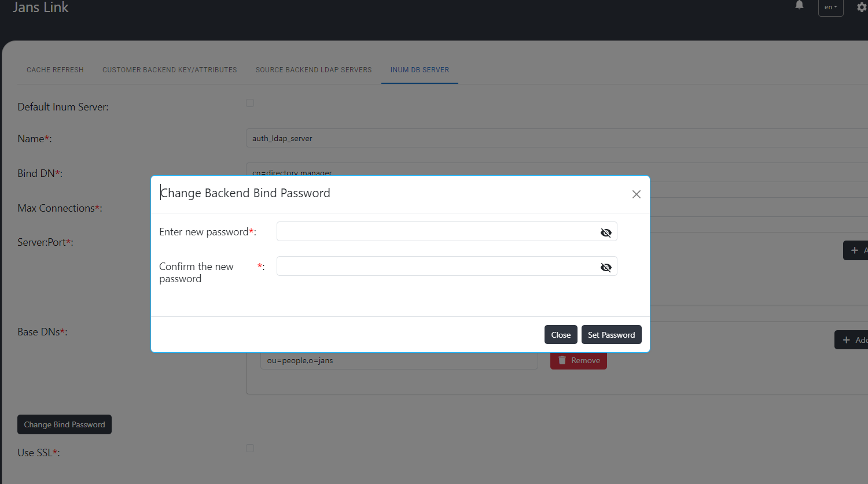The image size is (868, 484).
Task: Dismiss the dialog with the X icon
Action: [x=636, y=194]
